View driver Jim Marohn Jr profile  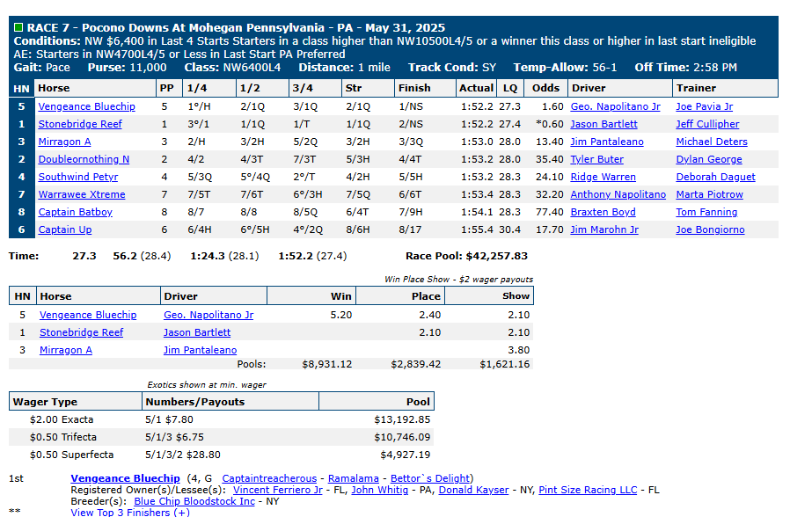tap(604, 229)
